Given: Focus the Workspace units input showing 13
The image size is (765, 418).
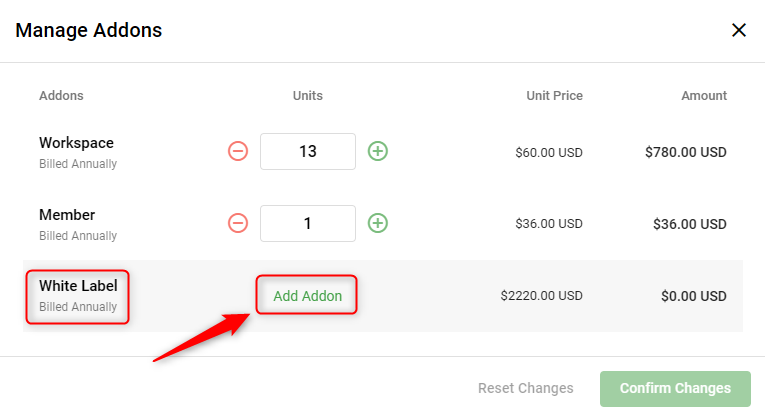Looking at the screenshot, I should (308, 152).
